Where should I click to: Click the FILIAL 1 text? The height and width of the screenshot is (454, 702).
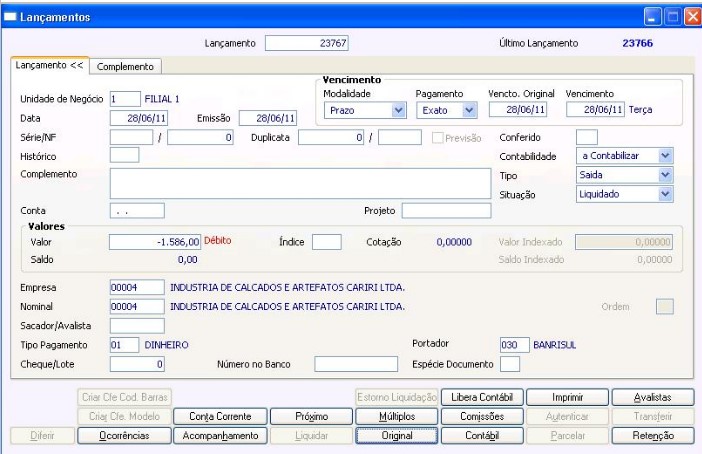click(x=162, y=99)
